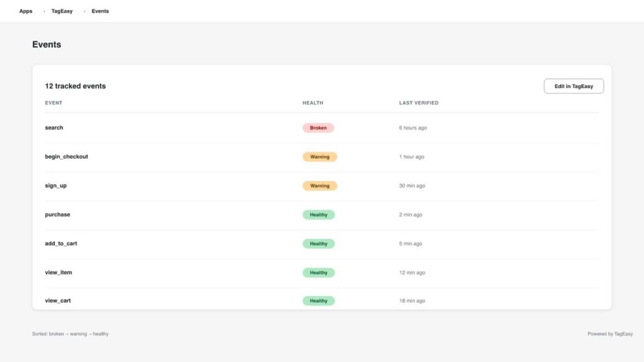Select the add_to_cart event name
The width and height of the screenshot is (644, 362).
coord(61,243)
